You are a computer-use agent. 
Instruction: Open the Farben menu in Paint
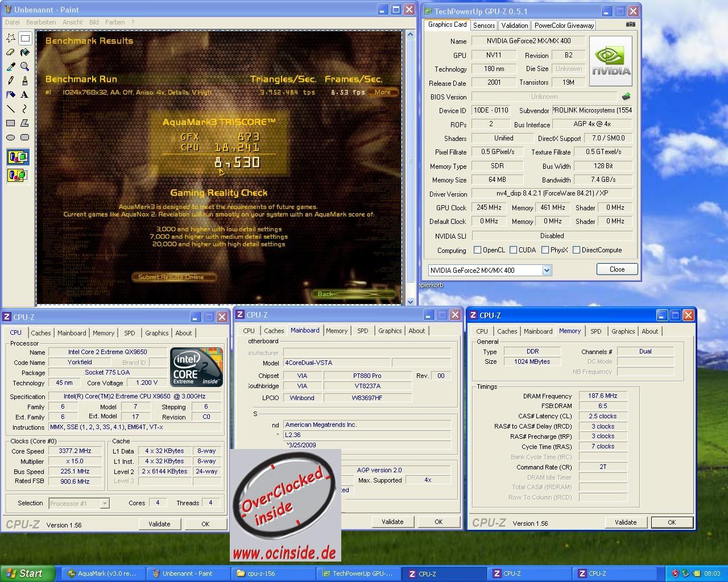tap(115, 22)
